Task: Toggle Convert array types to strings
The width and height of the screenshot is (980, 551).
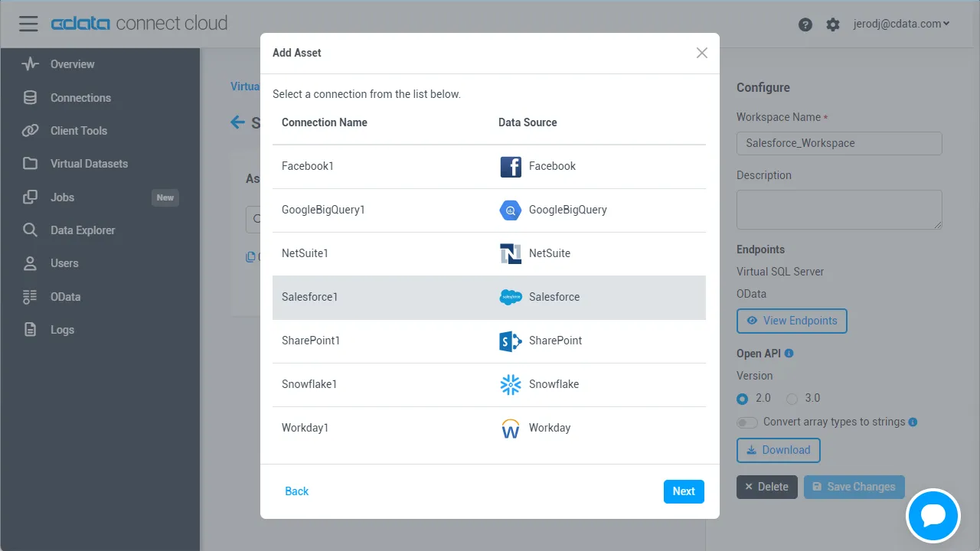Action: [747, 422]
